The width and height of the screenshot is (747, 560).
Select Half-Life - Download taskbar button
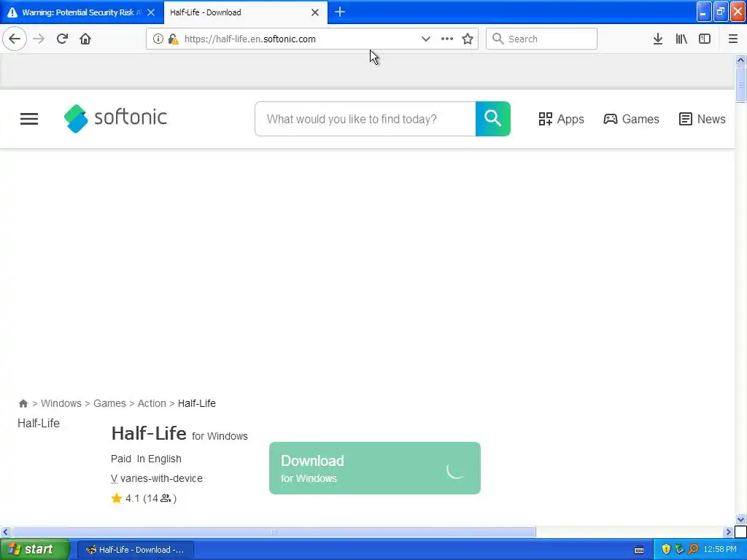135,550
